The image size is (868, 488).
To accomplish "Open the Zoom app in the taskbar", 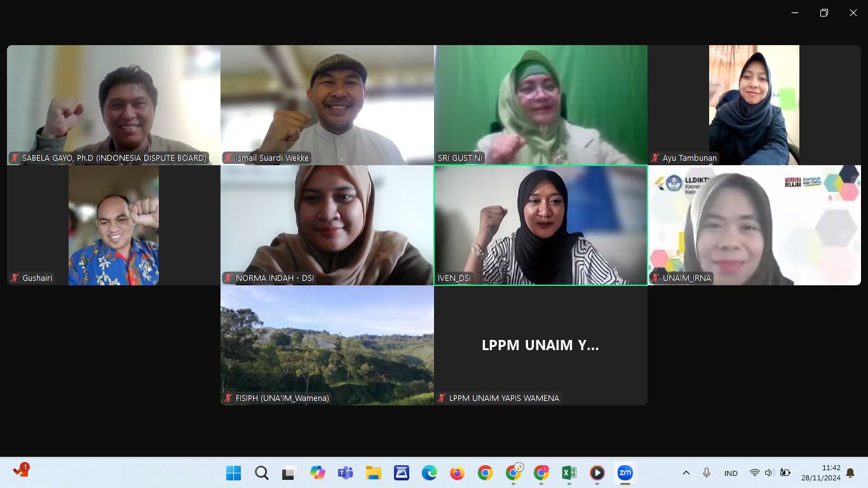I will click(x=625, y=473).
